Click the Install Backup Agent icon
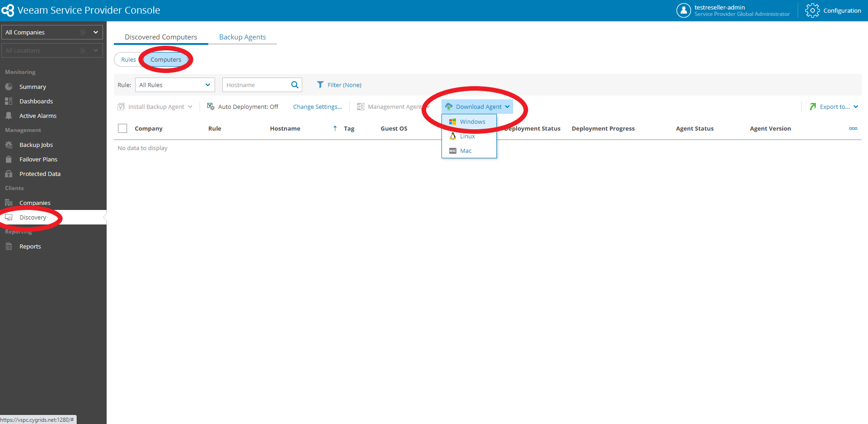868x424 pixels. [x=121, y=107]
